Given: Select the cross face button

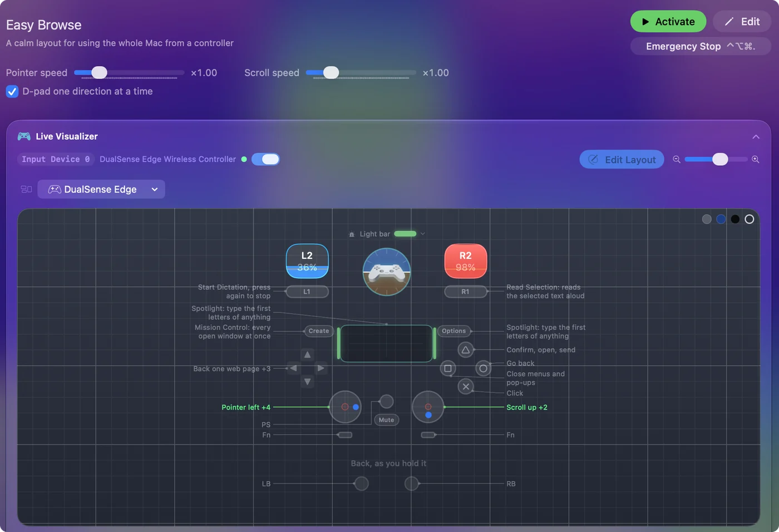Looking at the screenshot, I should coord(466,386).
